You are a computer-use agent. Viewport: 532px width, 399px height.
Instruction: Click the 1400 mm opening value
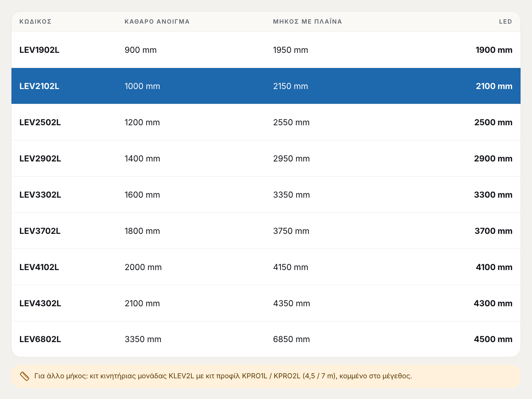click(142, 158)
